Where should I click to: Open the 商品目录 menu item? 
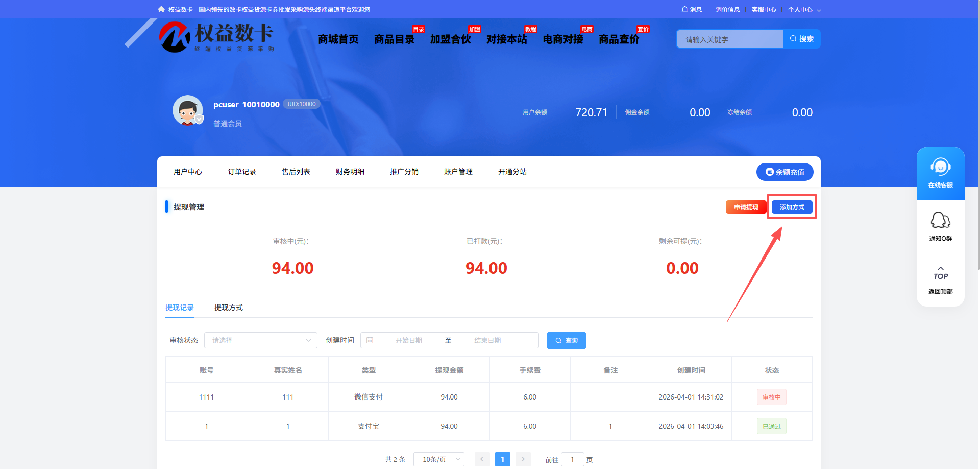tap(394, 39)
